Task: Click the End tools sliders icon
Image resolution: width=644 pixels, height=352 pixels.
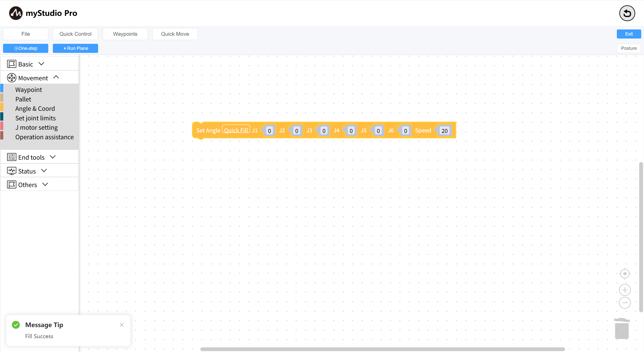Action: pos(12,157)
